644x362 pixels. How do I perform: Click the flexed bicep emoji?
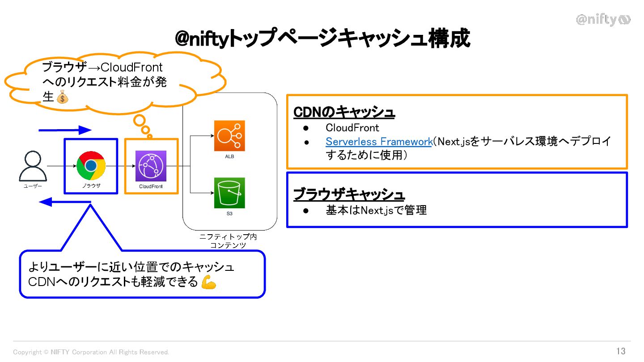(208, 282)
